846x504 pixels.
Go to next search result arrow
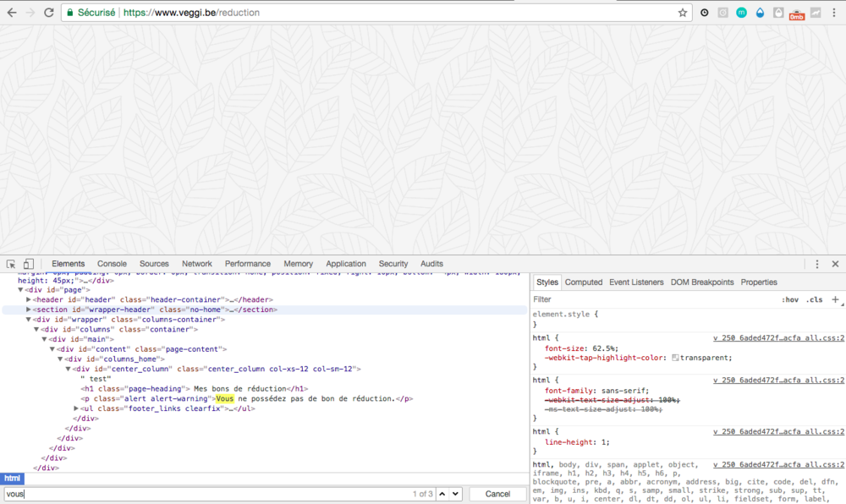click(455, 494)
